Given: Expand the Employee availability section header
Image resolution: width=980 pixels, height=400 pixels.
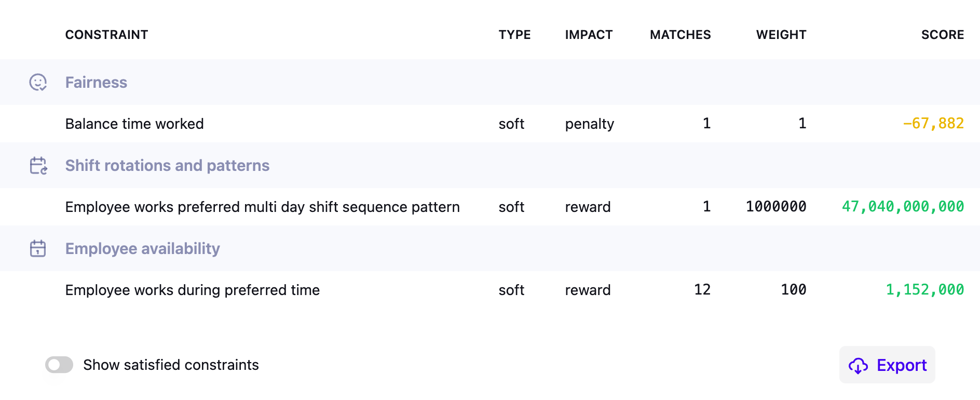Looking at the screenshot, I should [x=142, y=248].
